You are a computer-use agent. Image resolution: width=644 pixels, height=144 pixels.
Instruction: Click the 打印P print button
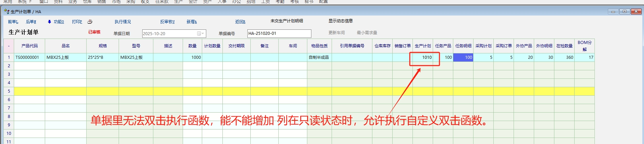(x=77, y=22)
